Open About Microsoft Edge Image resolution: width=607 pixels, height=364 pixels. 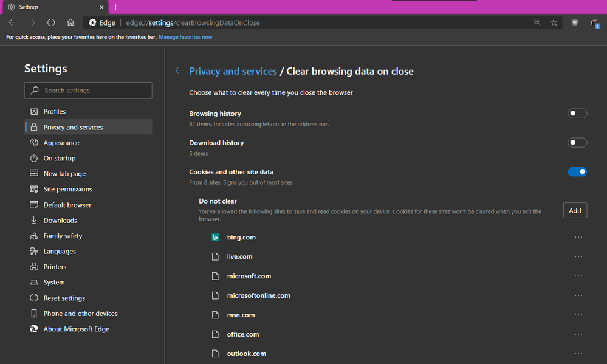(x=88, y=329)
